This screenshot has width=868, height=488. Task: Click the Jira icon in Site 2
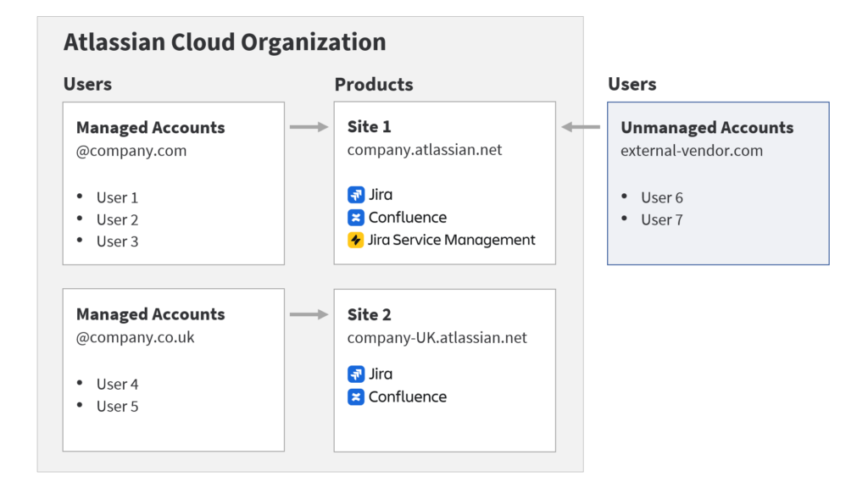pos(356,374)
